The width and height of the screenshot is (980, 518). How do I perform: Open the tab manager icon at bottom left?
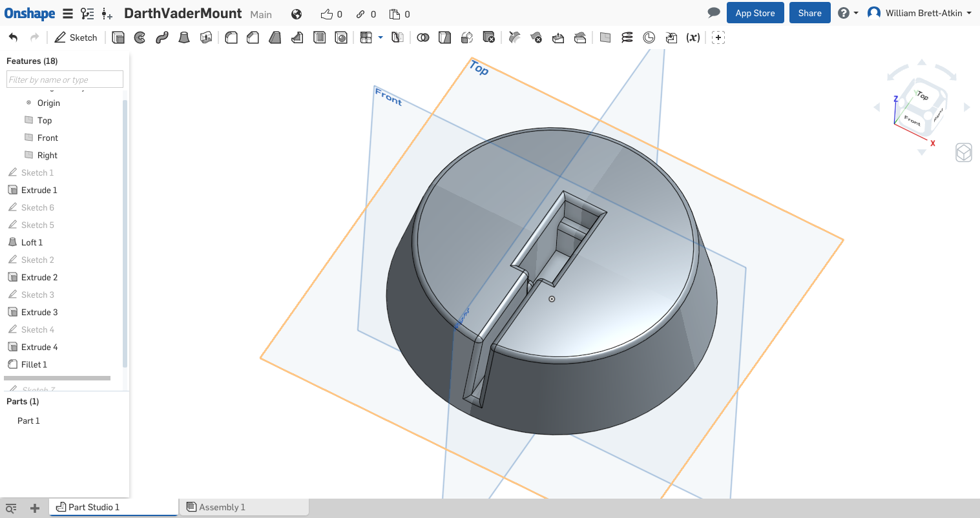(11, 508)
